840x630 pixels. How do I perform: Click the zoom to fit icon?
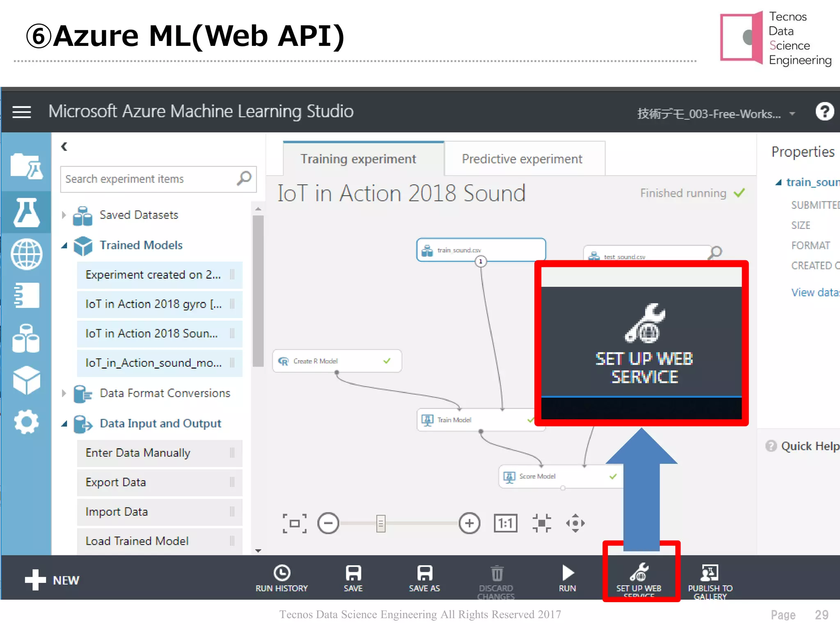pos(294,523)
